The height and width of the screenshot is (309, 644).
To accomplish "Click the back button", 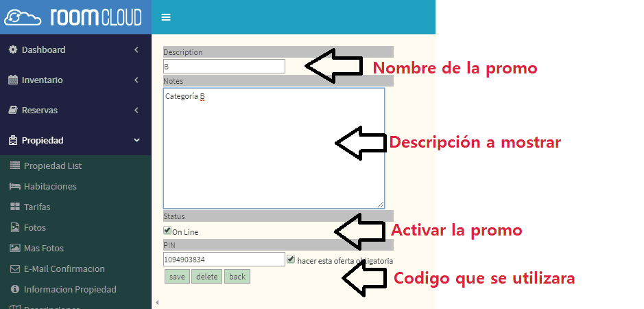I will (237, 277).
